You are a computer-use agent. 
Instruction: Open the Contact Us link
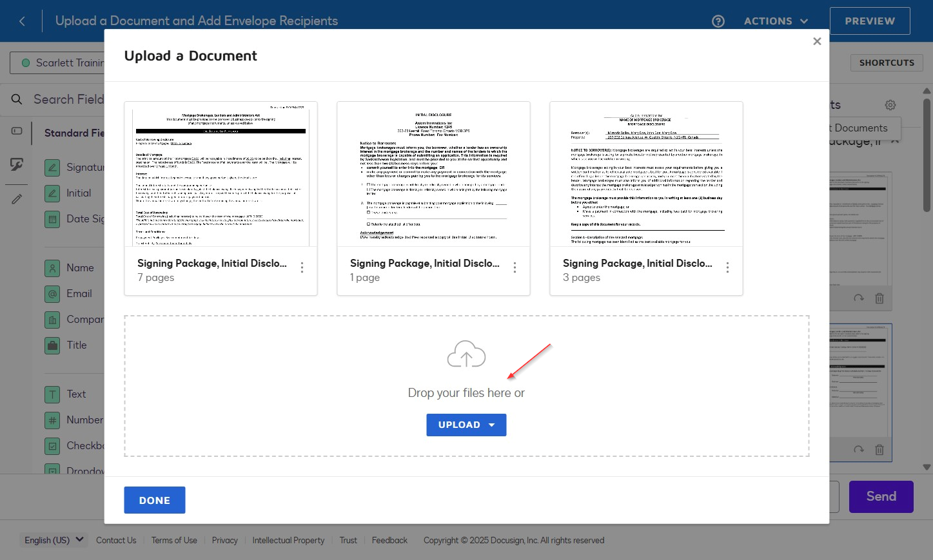pyautogui.click(x=116, y=540)
